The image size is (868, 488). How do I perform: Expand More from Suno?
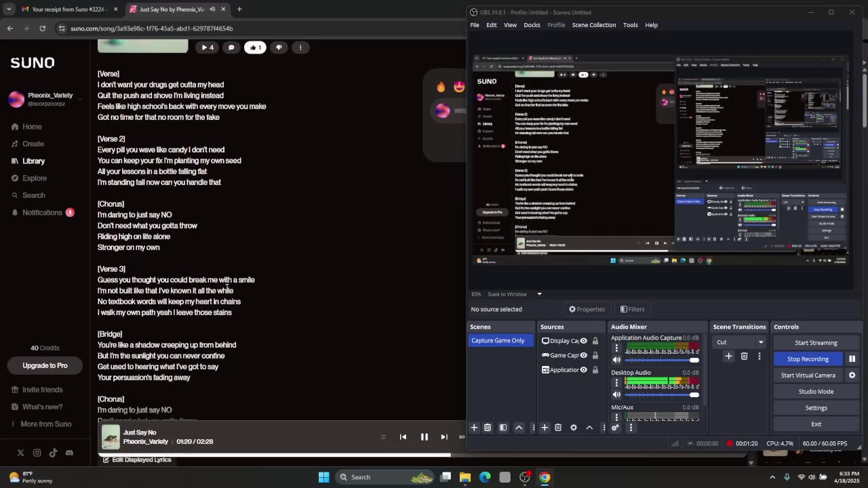tap(41, 424)
